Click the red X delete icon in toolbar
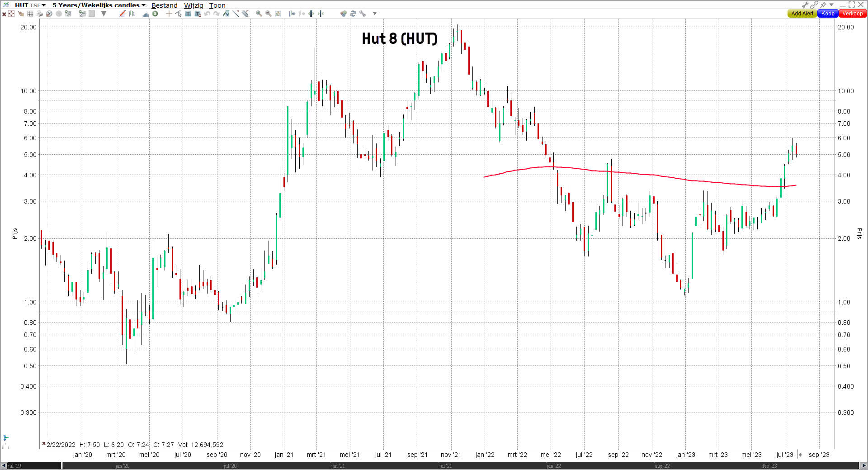 [4, 14]
